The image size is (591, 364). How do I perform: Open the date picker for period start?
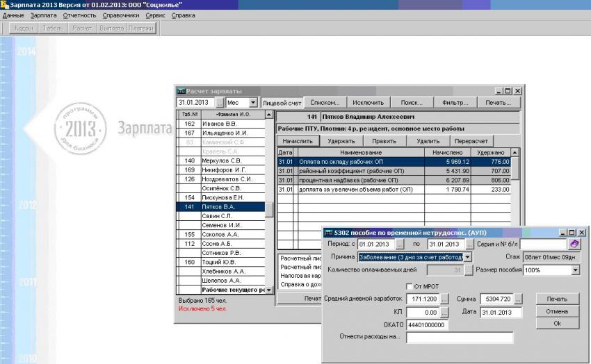coord(400,244)
